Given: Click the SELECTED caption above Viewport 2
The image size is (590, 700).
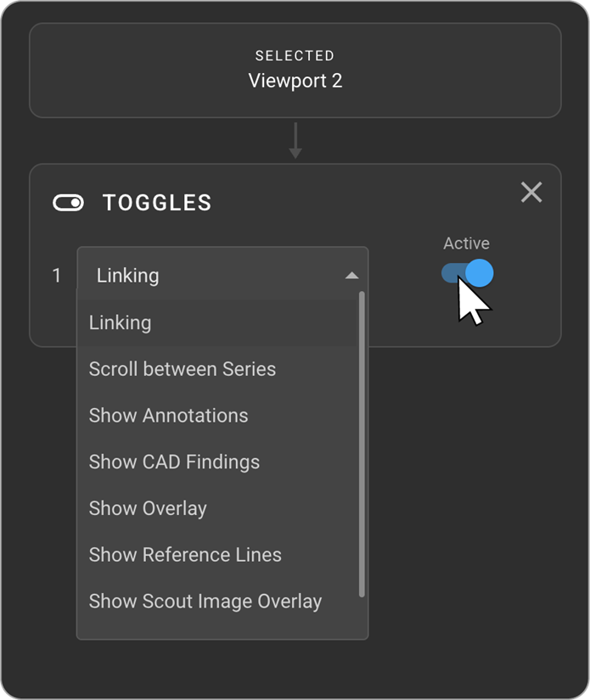Looking at the screenshot, I should [295, 56].
